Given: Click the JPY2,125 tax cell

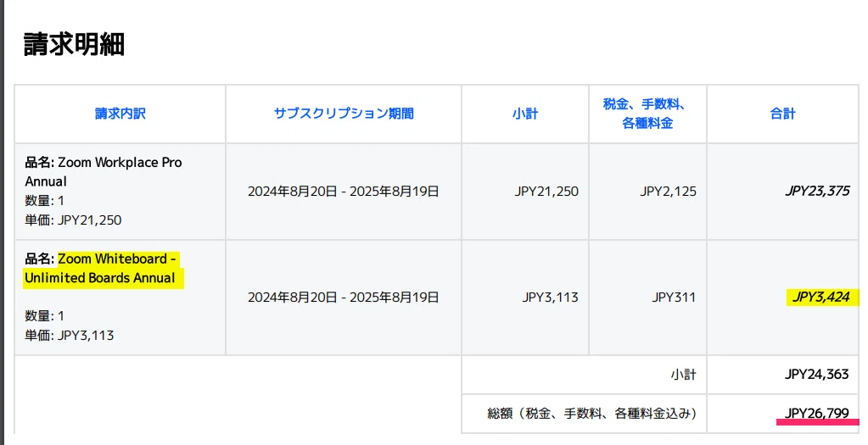Looking at the screenshot, I should [x=668, y=192].
